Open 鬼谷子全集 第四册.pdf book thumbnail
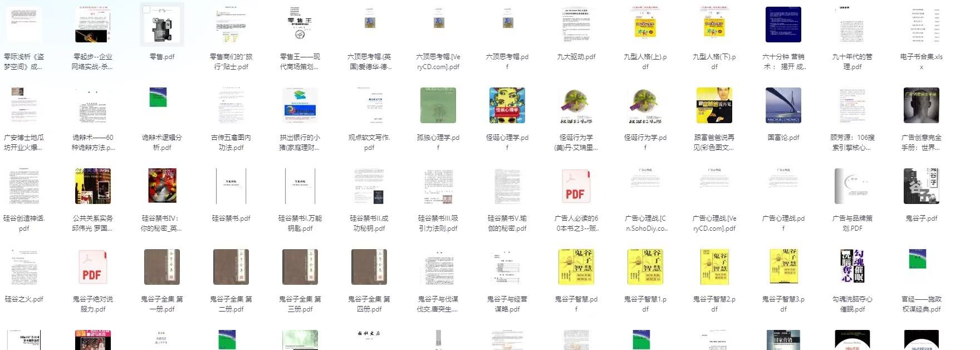This screenshot has height=350, width=980. [x=369, y=267]
